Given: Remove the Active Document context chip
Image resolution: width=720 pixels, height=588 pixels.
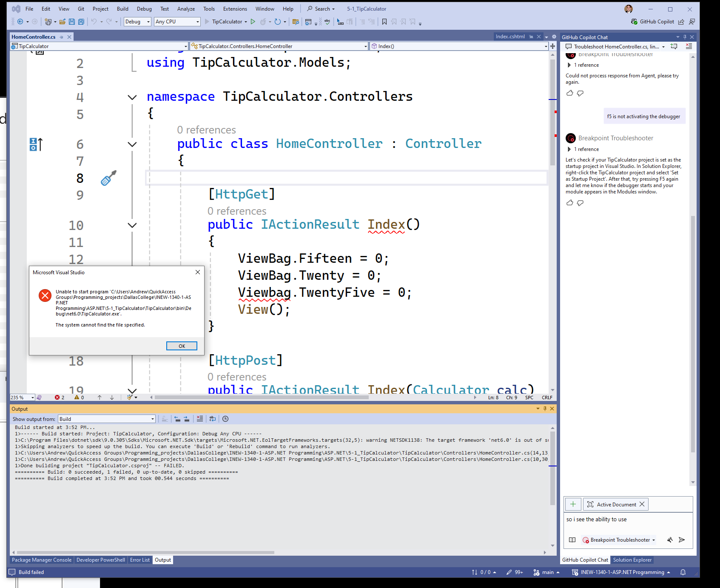Looking at the screenshot, I should (x=642, y=504).
